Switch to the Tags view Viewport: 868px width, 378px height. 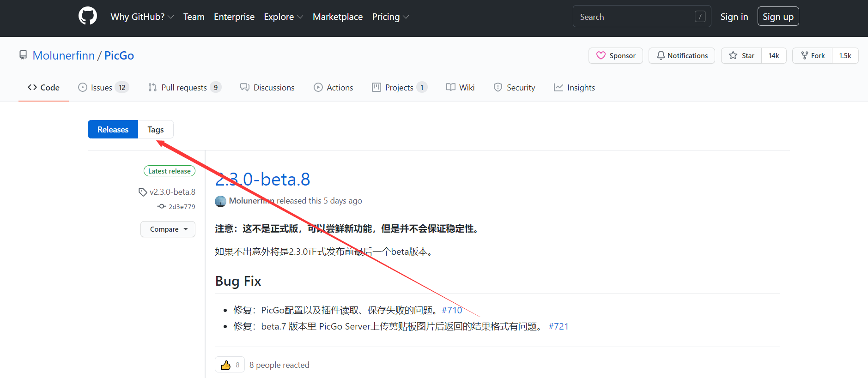tap(156, 129)
